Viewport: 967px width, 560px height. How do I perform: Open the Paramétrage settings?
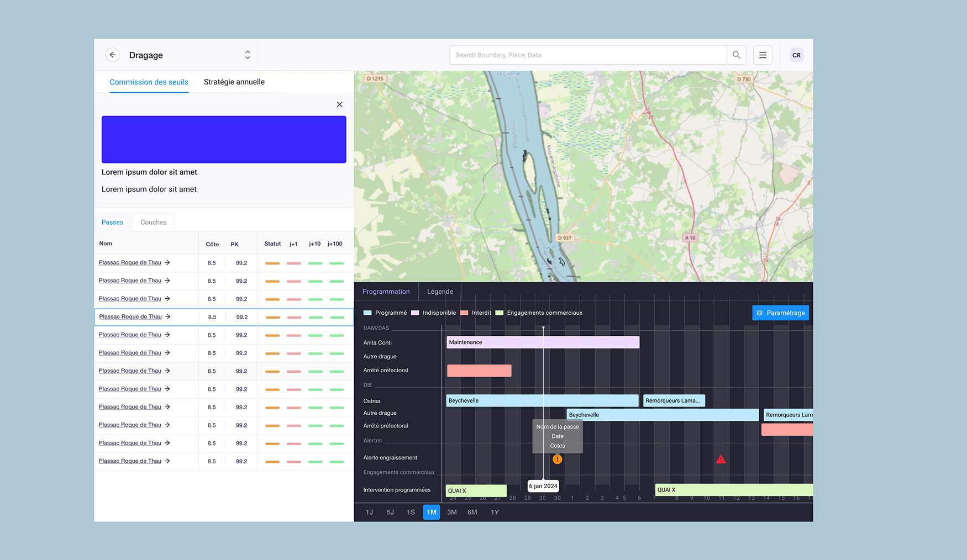780,313
